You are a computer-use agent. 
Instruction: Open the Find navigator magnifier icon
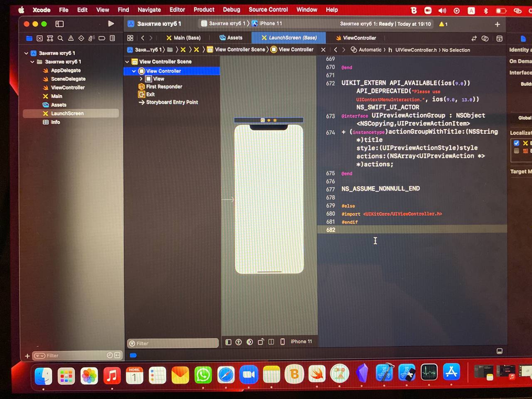click(60, 38)
